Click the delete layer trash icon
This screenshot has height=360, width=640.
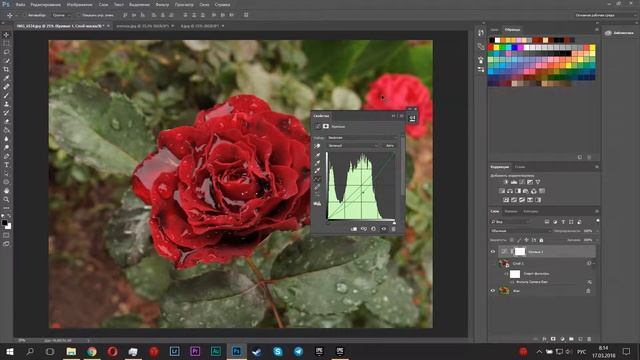(589, 339)
